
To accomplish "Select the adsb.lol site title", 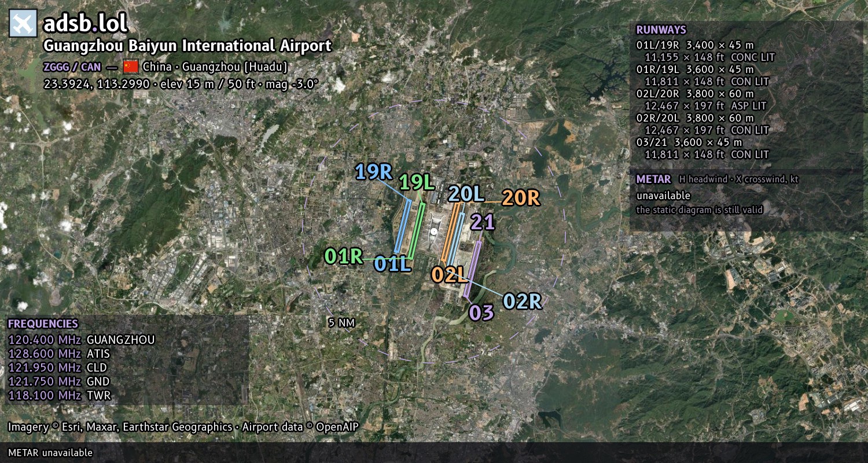I will tap(85, 24).
